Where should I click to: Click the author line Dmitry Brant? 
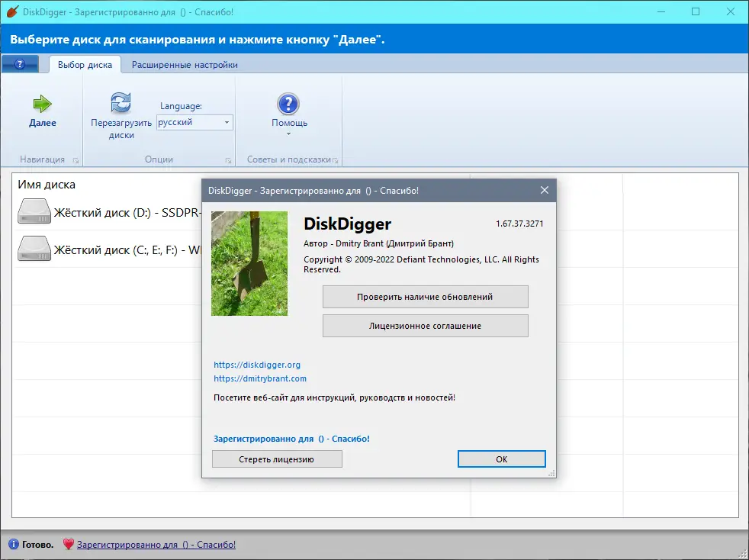tap(378, 243)
